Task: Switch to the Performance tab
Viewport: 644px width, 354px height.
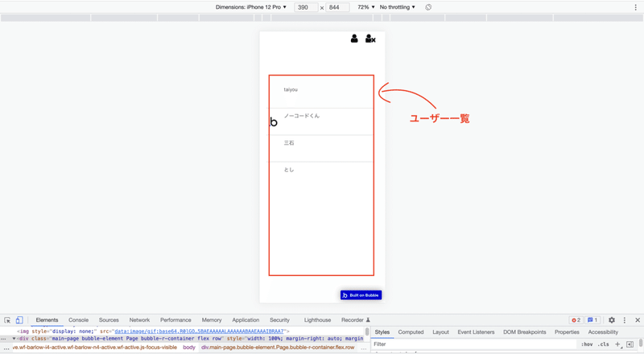Action: 175,320
